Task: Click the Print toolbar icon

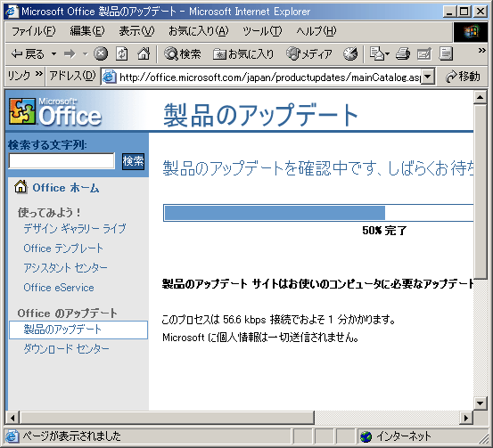Action: 403,54
